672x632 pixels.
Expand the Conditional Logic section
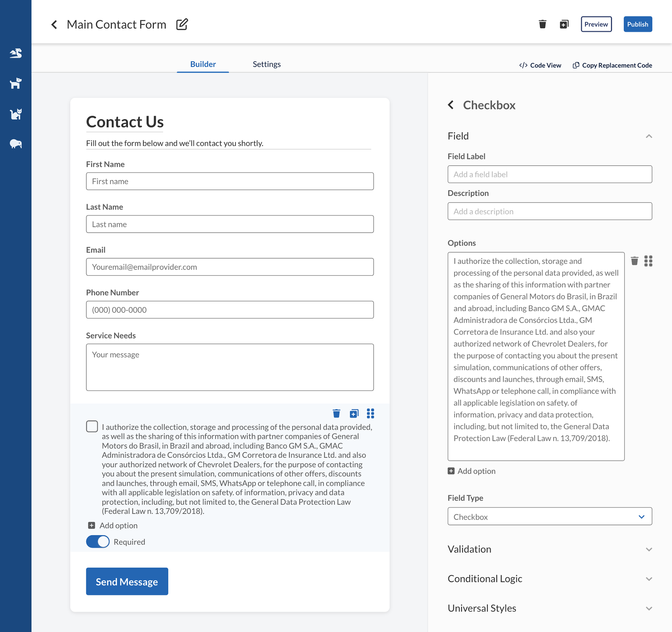649,579
